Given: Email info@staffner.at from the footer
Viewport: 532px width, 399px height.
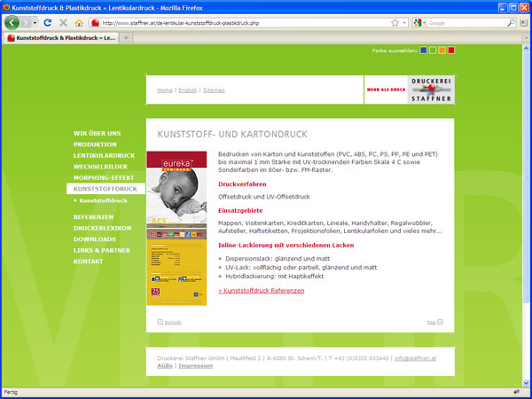Looking at the screenshot, I should [415, 358].
